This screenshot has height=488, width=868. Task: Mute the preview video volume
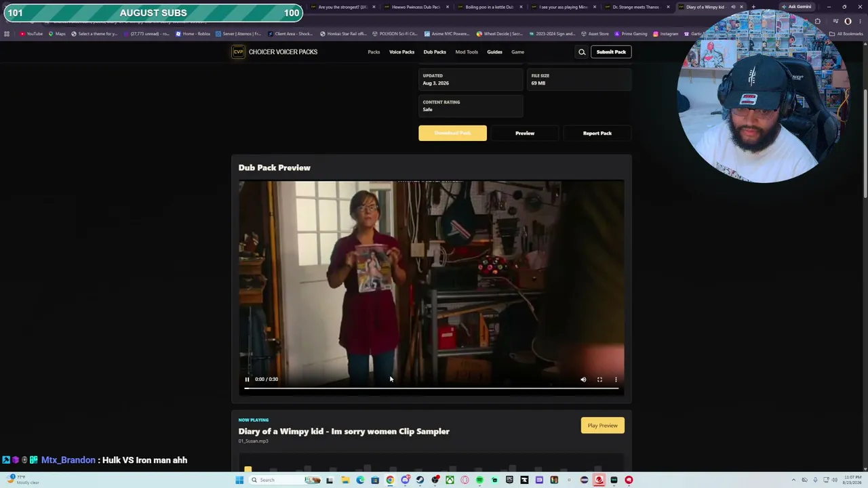583,380
